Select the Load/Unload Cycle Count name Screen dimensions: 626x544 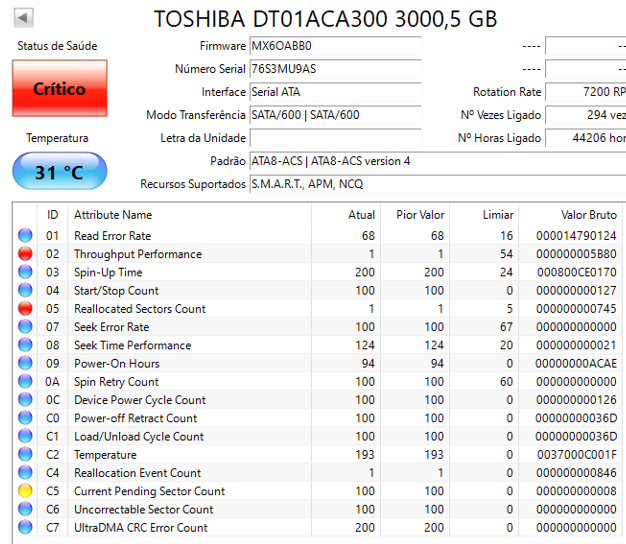click(139, 437)
